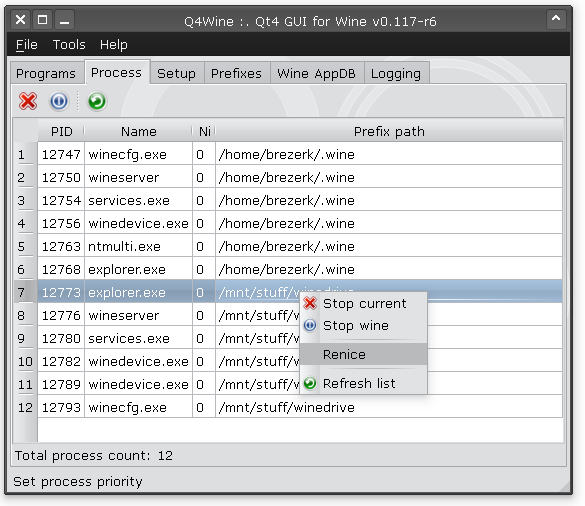
Task: Open the File menu
Action: tap(26, 45)
